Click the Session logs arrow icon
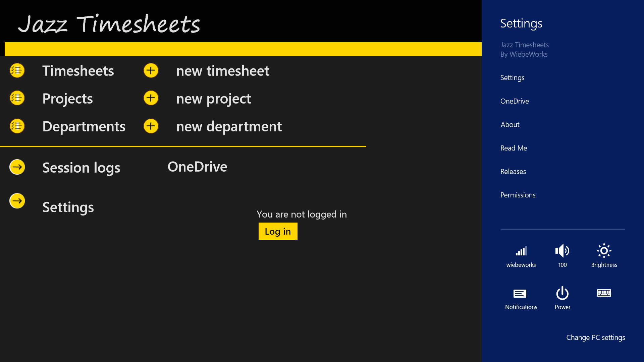 pyautogui.click(x=17, y=167)
